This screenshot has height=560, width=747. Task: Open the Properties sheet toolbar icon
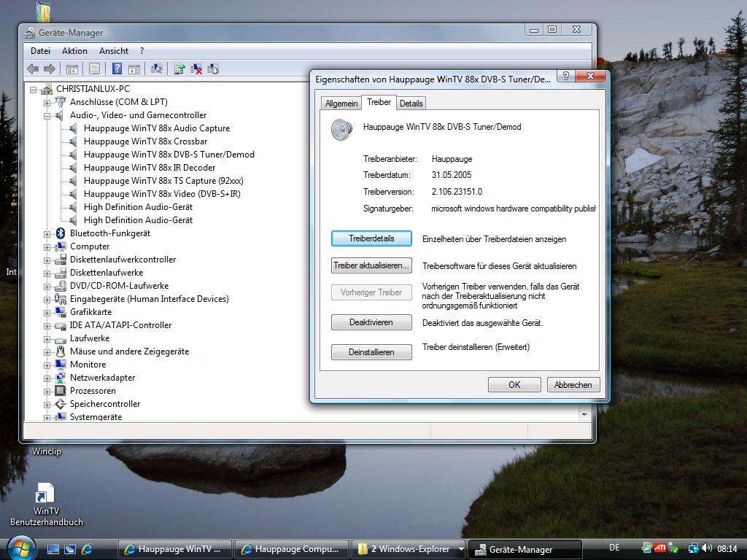click(x=94, y=69)
